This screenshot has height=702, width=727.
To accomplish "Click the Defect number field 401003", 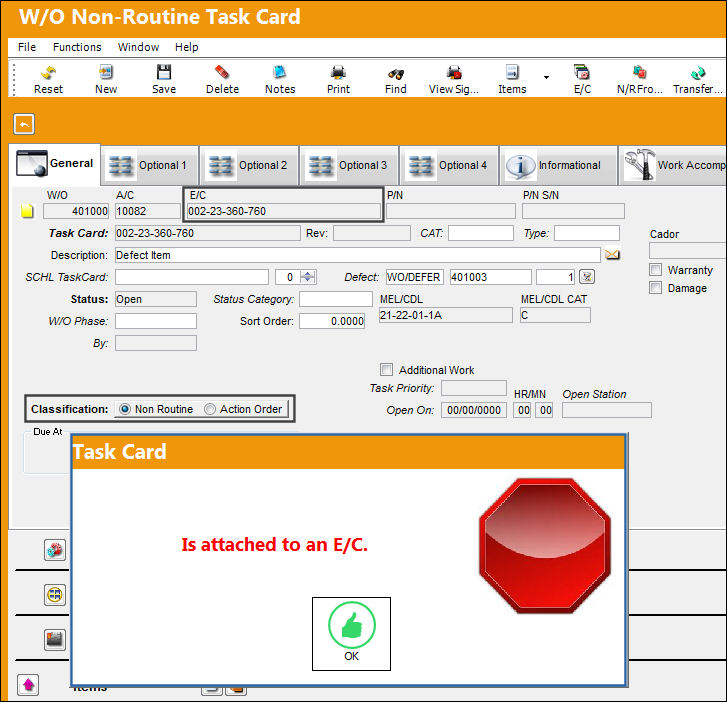I will [491, 277].
